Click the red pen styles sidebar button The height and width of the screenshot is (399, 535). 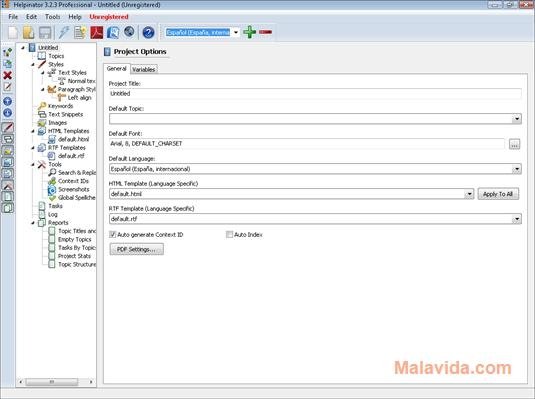click(8, 127)
